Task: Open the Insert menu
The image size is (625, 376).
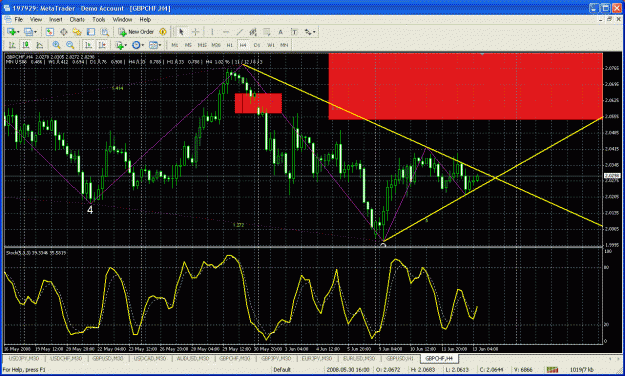Action: click(55, 19)
